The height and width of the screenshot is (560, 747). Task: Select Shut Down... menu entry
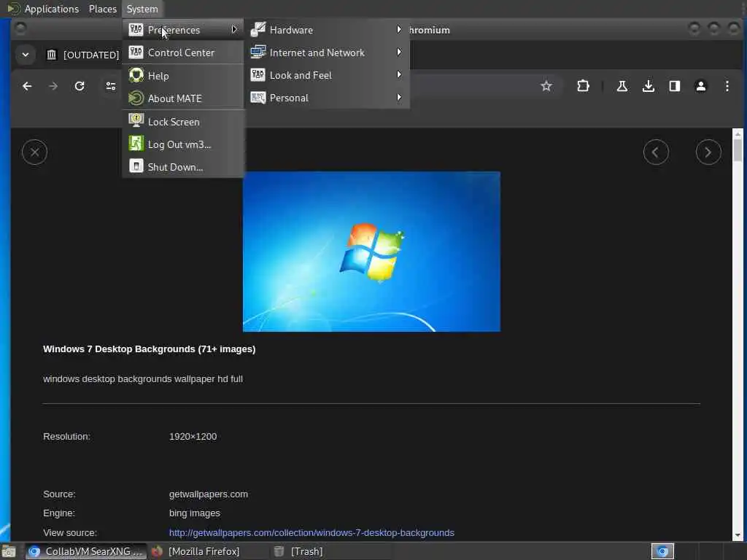coord(183,167)
